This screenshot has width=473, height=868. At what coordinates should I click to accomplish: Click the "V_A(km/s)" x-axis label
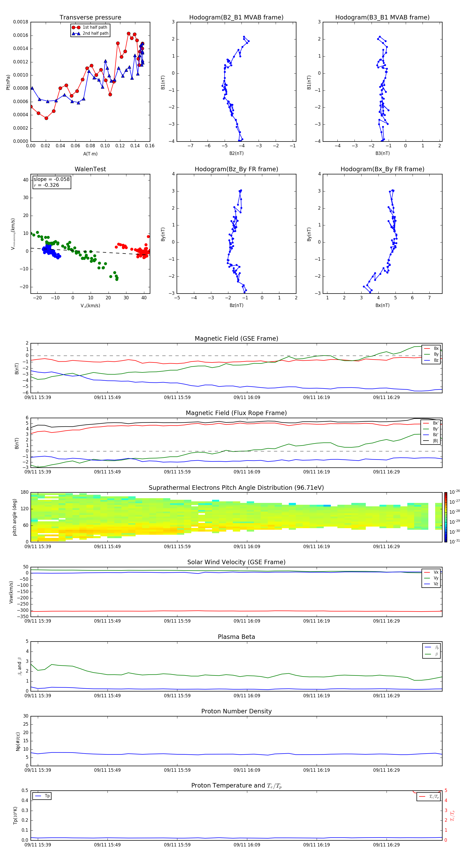pos(90,306)
